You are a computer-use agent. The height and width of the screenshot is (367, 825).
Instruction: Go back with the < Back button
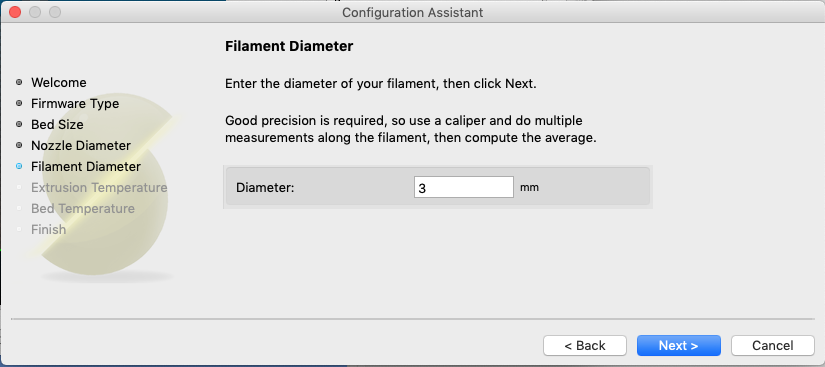[x=585, y=345]
